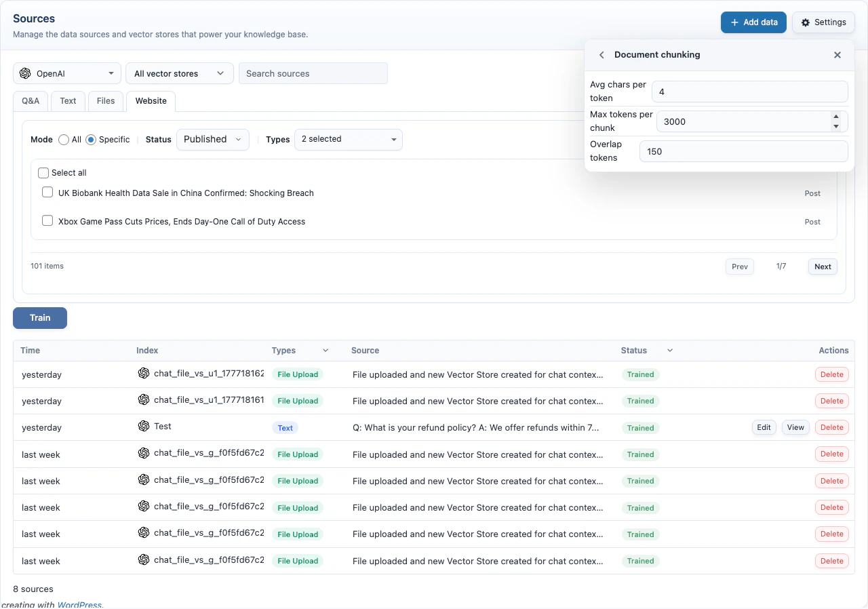Click the OpenAI icon on chat_file_vs_u1_177718162 row

144,374
